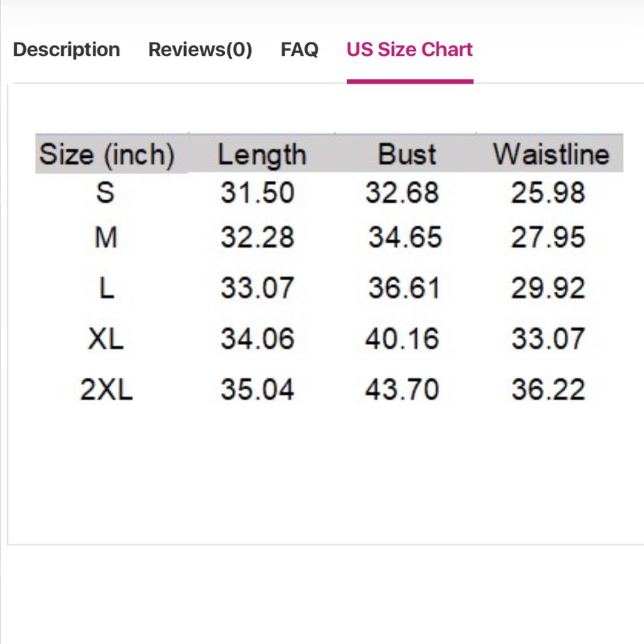The height and width of the screenshot is (644, 644).
Task: Click the 40.16 bust value
Action: pyautogui.click(x=402, y=339)
